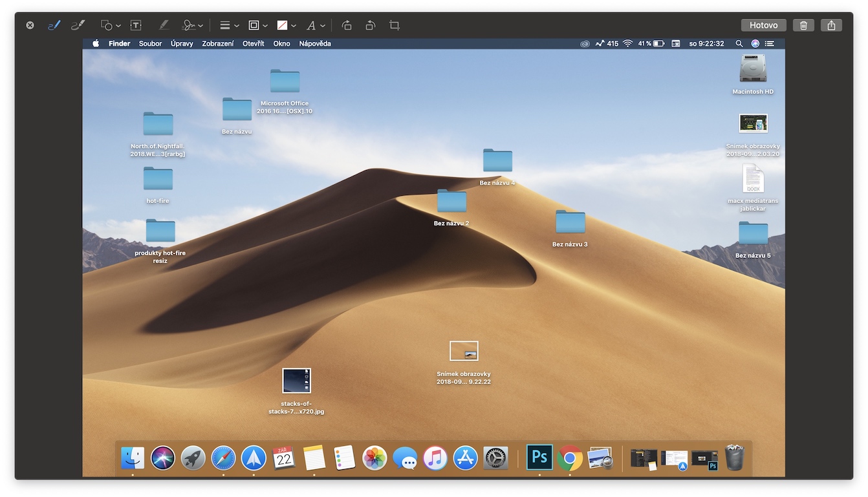Open the Shapes tool dropdown
The image size is (868, 497).
111,25
